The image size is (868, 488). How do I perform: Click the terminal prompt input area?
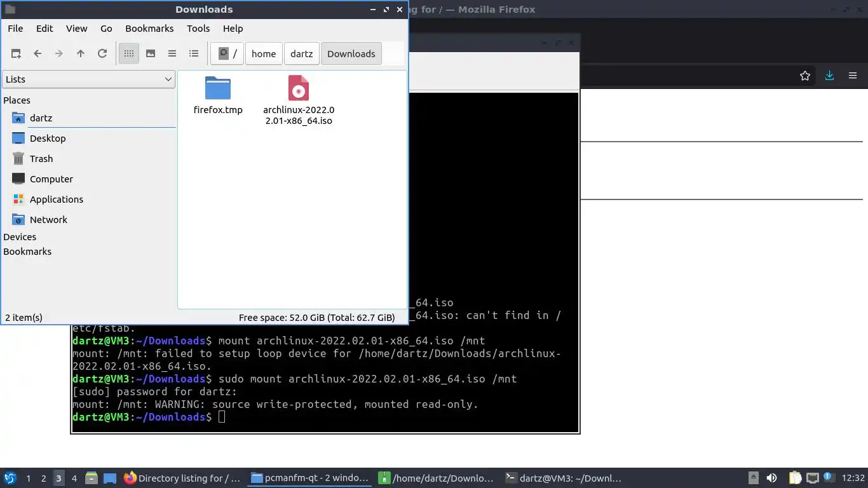[x=222, y=417]
